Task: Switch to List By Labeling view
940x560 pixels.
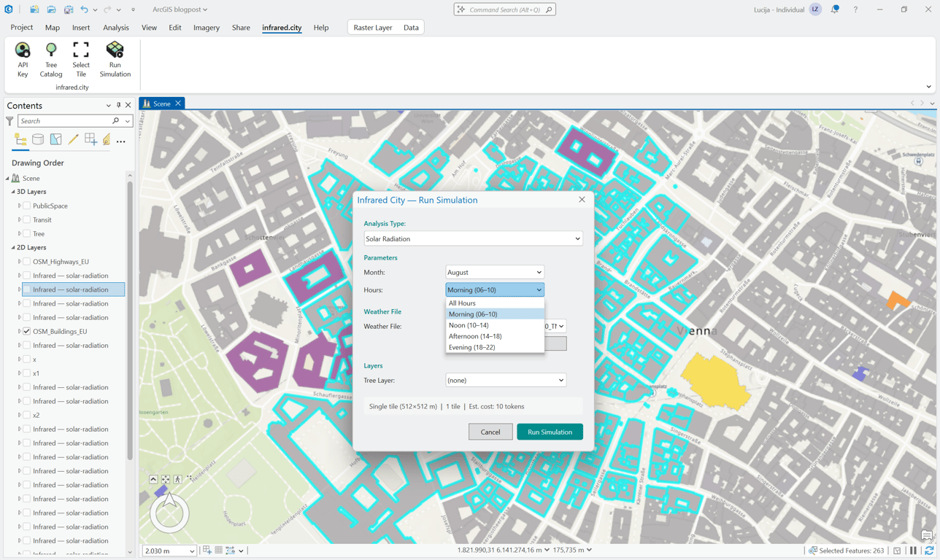Action: 107,140
